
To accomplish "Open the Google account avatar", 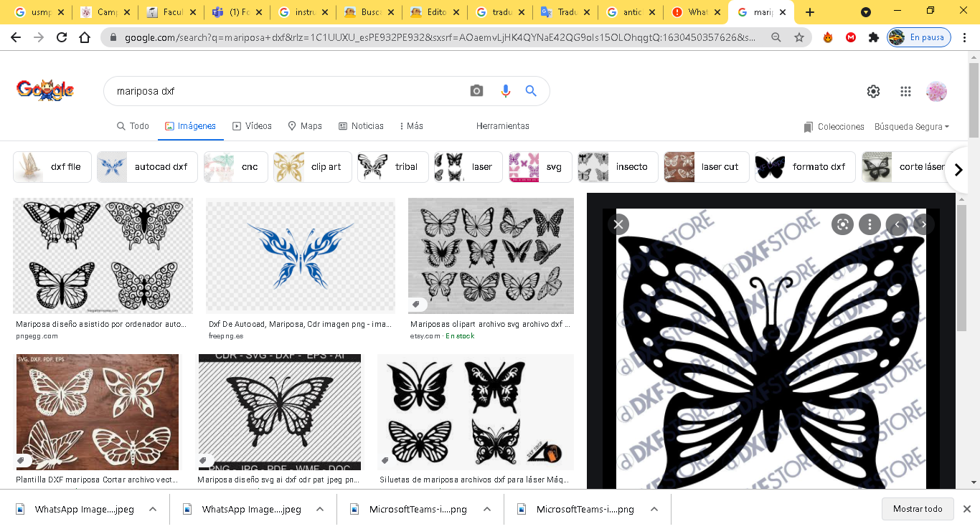I will (937, 91).
